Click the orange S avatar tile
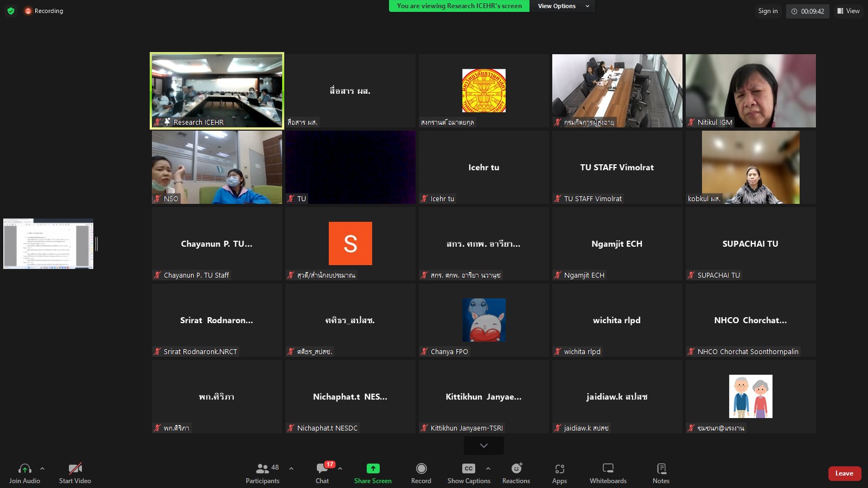 (x=350, y=243)
